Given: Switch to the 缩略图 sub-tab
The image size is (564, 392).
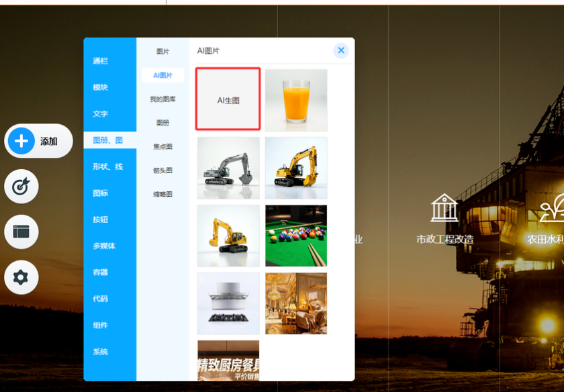Looking at the screenshot, I should point(163,194).
